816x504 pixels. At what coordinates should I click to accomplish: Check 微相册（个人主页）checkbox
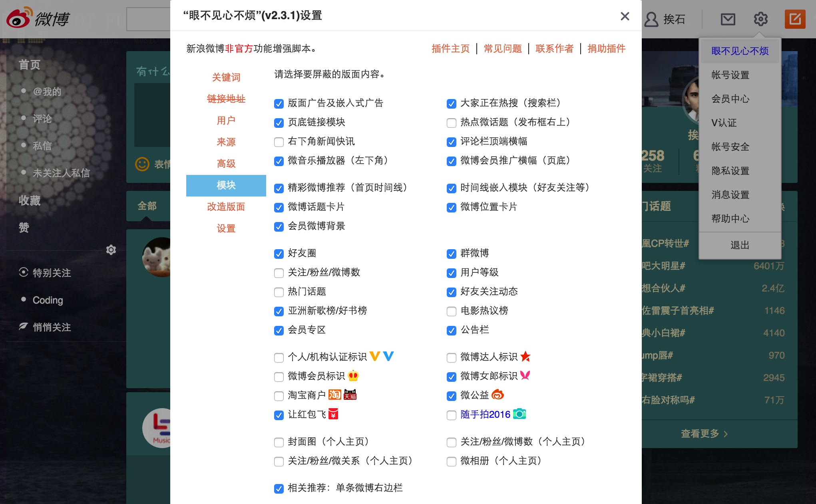pyautogui.click(x=452, y=461)
